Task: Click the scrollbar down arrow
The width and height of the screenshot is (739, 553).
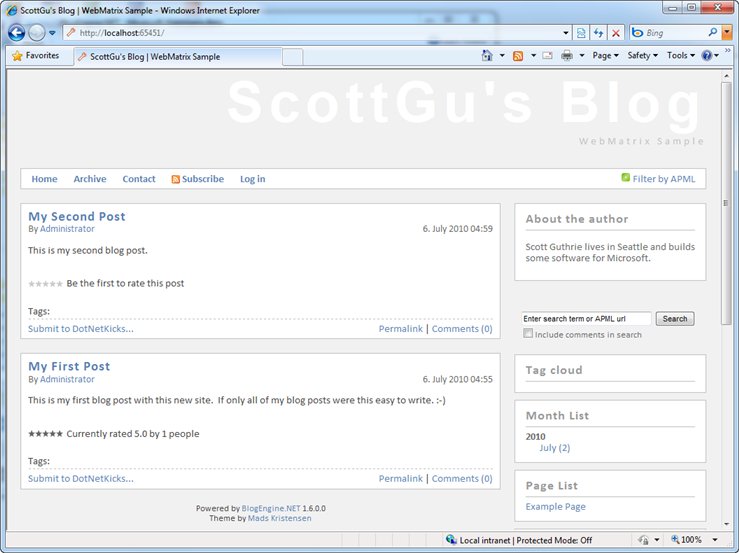Action: 726,524
